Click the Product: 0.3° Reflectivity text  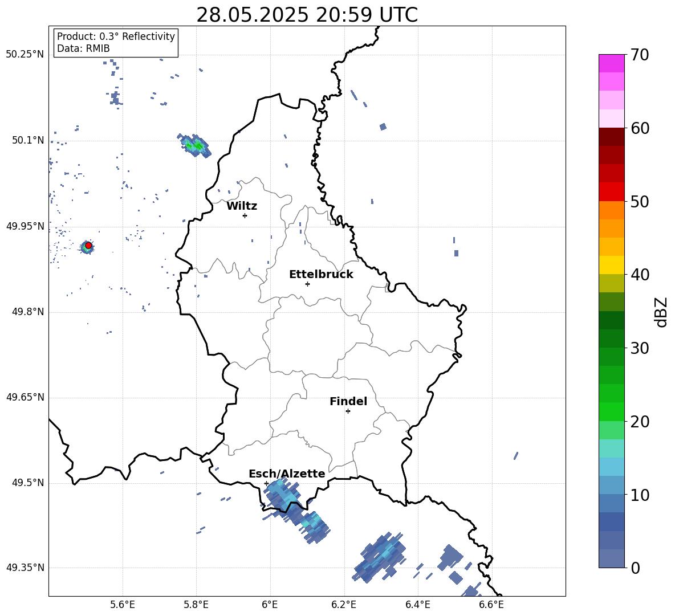point(116,36)
